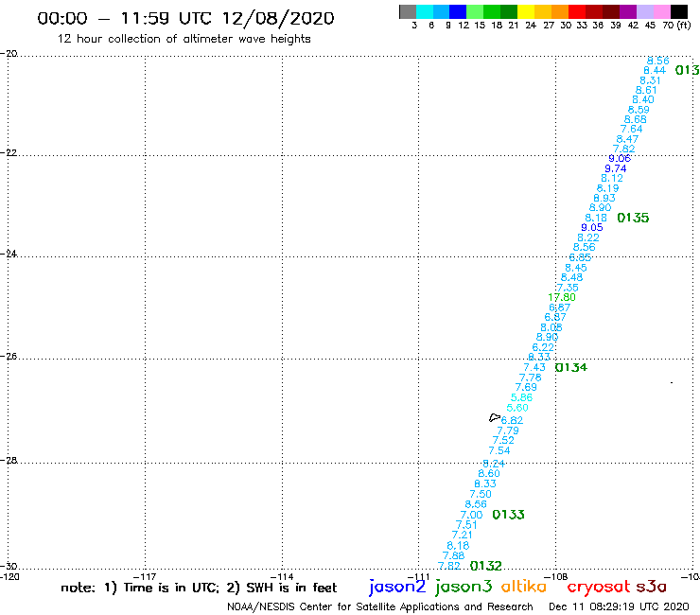Select the dark blue swatch in the legend

tap(458, 11)
